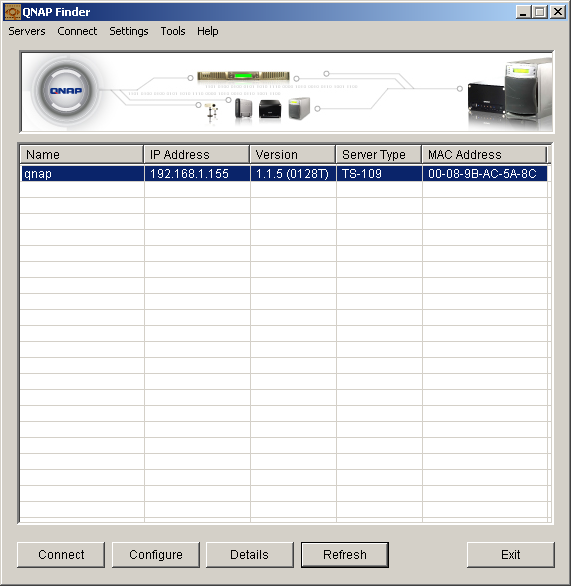The width and height of the screenshot is (571, 586).
Task: Sort by IP Address column header
Action: [197, 154]
